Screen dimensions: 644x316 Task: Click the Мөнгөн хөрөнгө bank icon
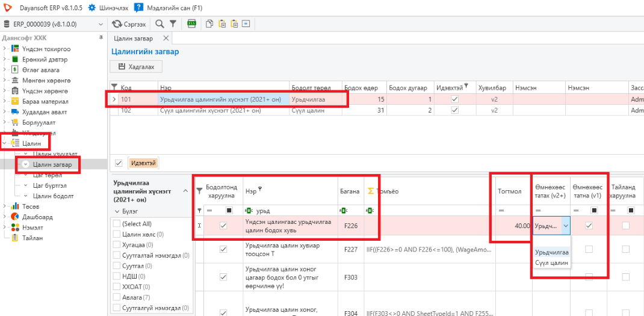[x=15, y=80]
